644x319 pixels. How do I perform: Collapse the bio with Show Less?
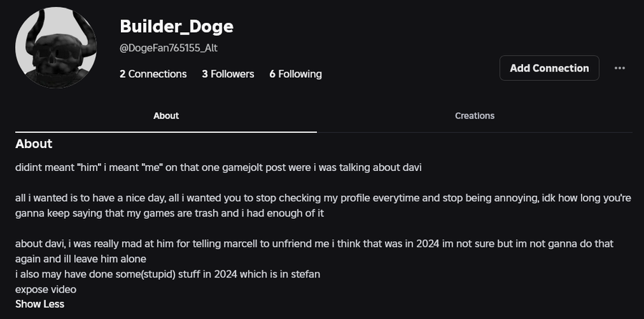coord(39,304)
